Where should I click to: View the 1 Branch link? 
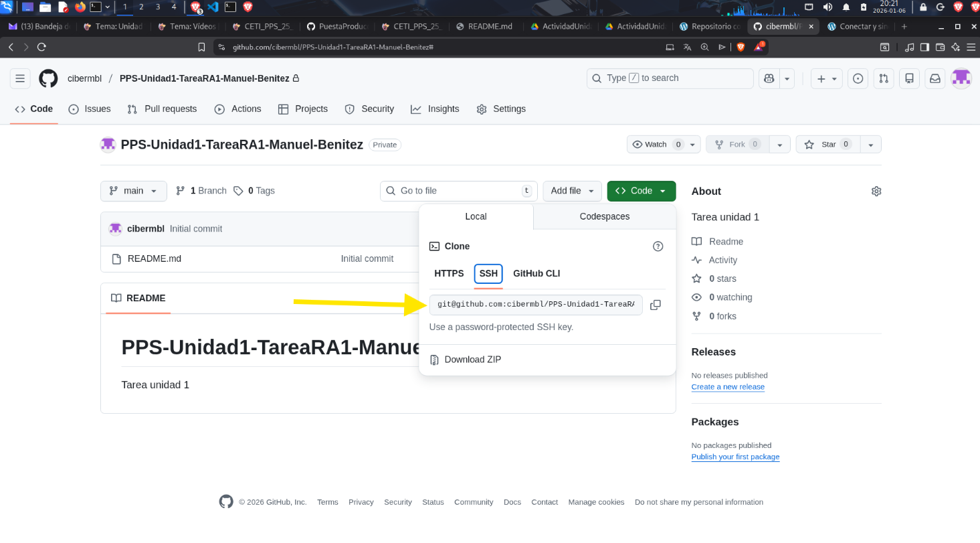coord(201,191)
